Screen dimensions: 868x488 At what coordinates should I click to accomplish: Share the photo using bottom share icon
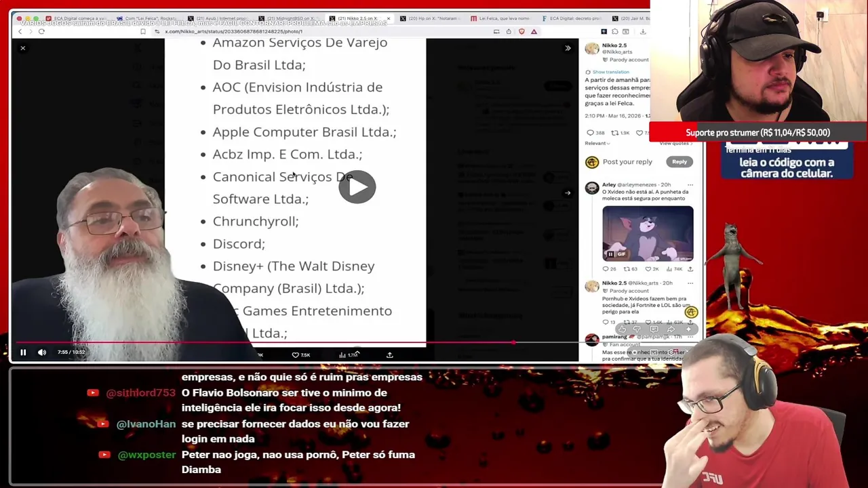(x=389, y=354)
